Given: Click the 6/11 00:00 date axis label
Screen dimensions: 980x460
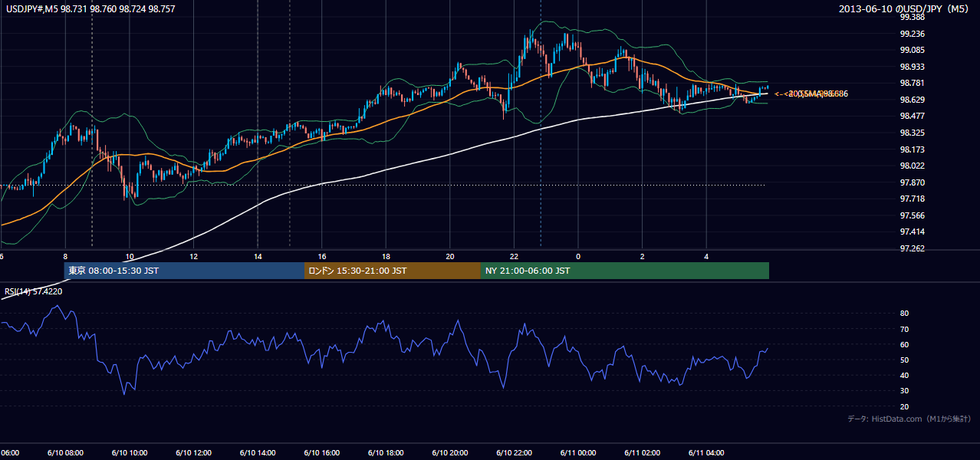Looking at the screenshot, I should tap(578, 453).
